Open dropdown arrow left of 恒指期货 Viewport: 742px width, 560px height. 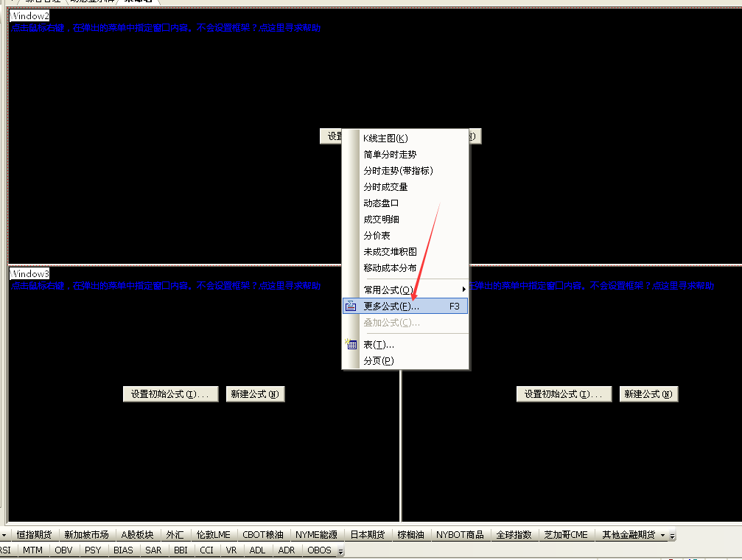pyautogui.click(x=4, y=536)
